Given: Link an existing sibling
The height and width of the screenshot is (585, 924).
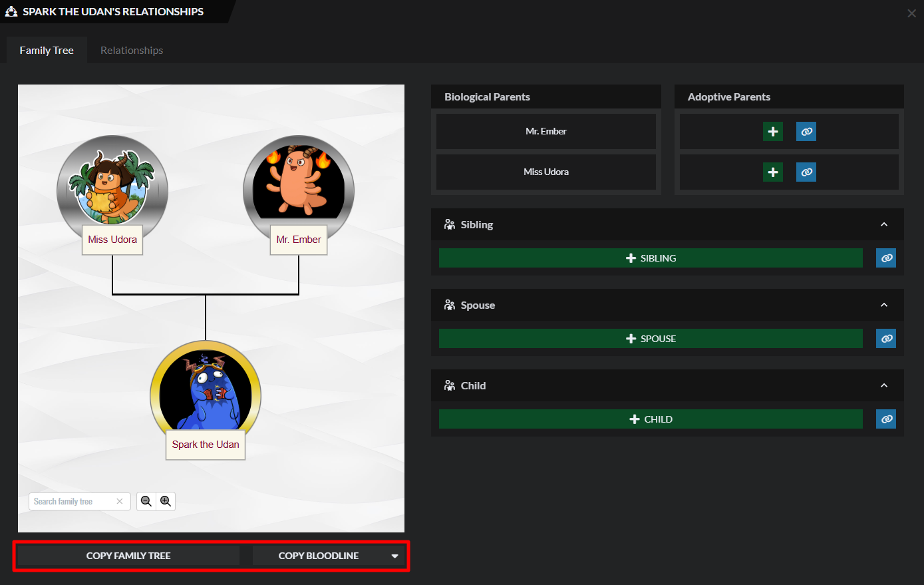Looking at the screenshot, I should (886, 258).
